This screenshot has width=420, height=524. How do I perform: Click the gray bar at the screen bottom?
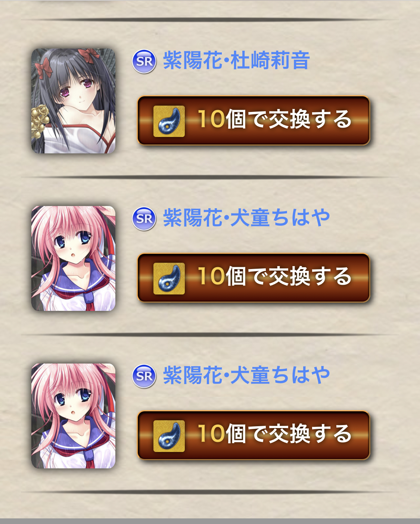[x=210, y=521]
